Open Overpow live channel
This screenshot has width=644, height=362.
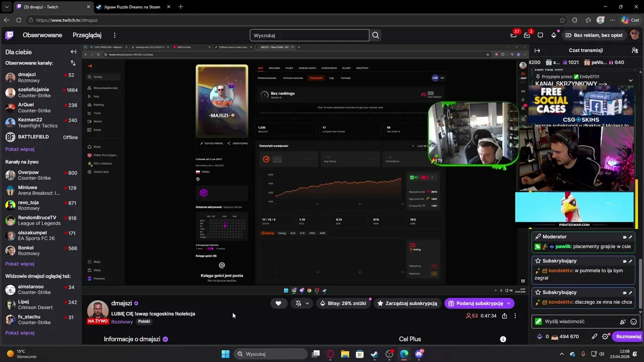[41, 175]
